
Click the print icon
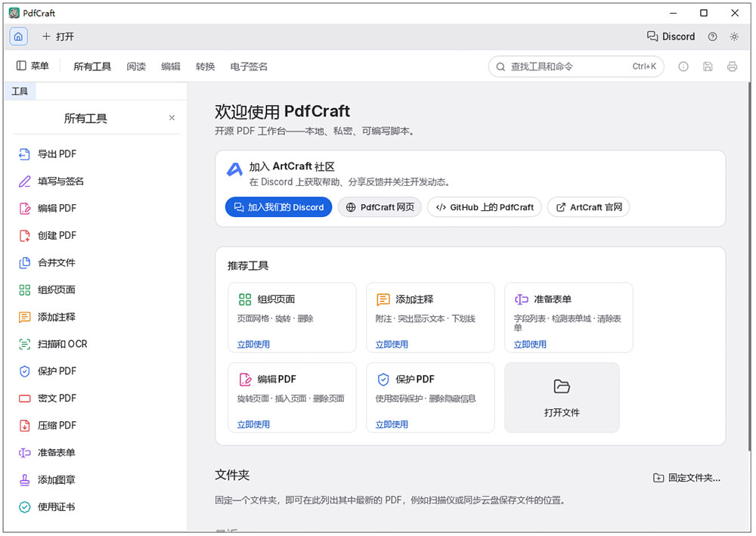(x=732, y=67)
